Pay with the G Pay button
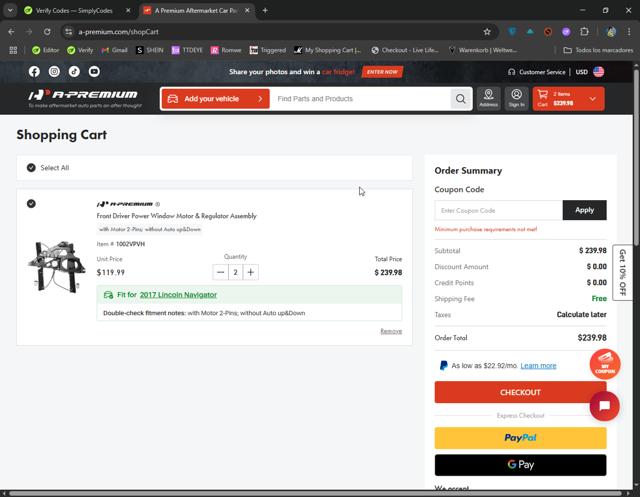This screenshot has width=640, height=497. pyautogui.click(x=520, y=465)
